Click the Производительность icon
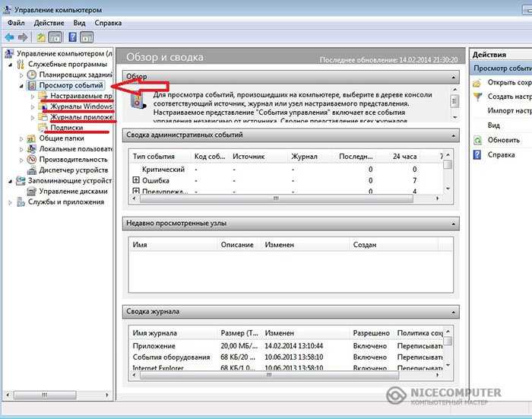Image resolution: width=532 pixels, height=419 pixels. (x=32, y=159)
